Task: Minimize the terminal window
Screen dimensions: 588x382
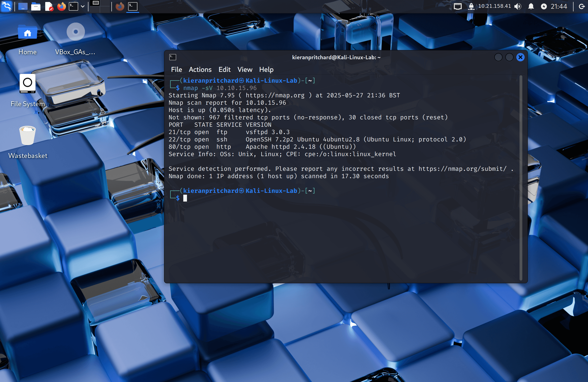Action: click(498, 57)
